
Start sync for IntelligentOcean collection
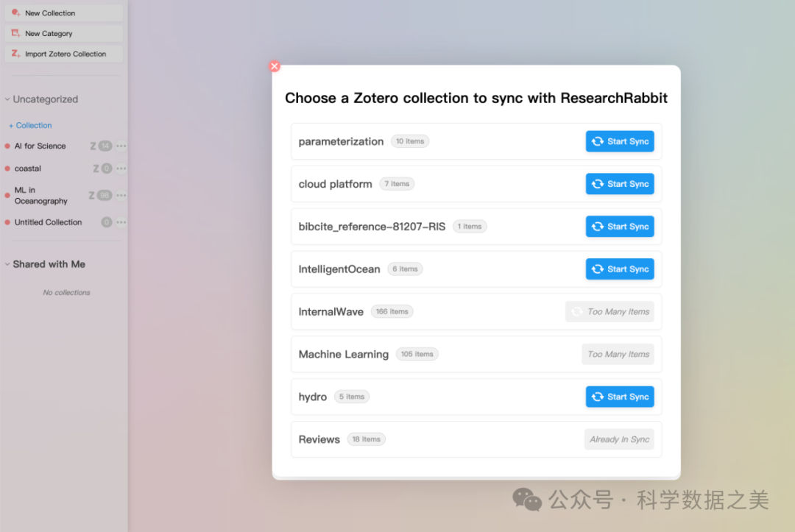620,269
